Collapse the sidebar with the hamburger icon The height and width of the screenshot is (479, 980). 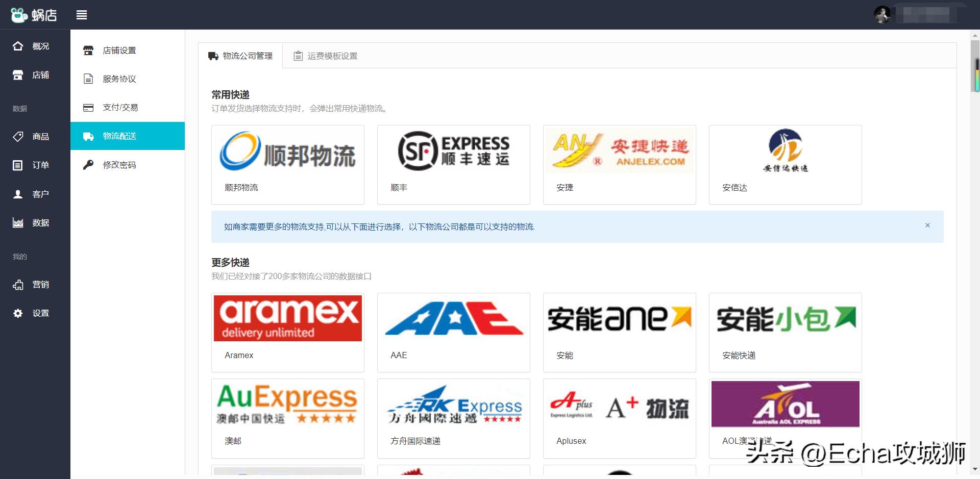pyautogui.click(x=82, y=15)
